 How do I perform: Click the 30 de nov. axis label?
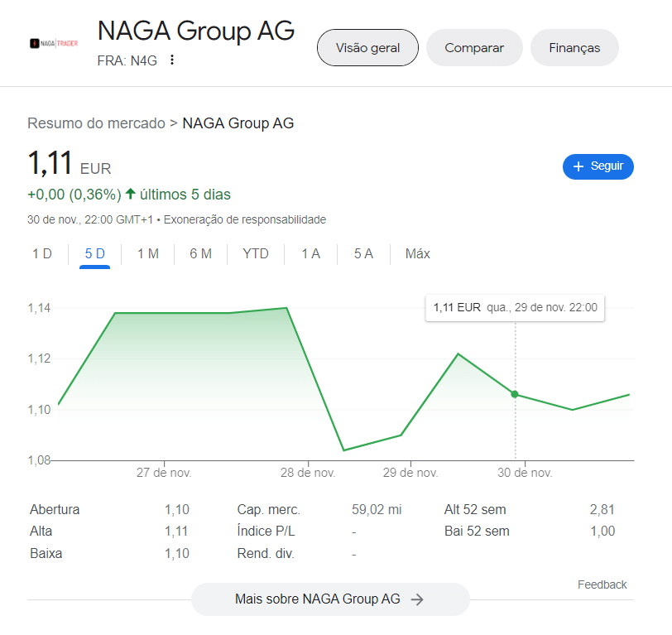[525, 473]
